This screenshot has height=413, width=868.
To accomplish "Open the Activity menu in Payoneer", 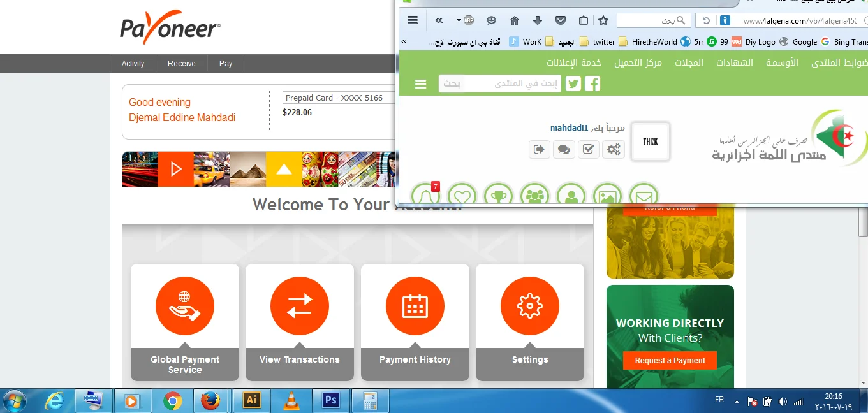I will [x=133, y=64].
